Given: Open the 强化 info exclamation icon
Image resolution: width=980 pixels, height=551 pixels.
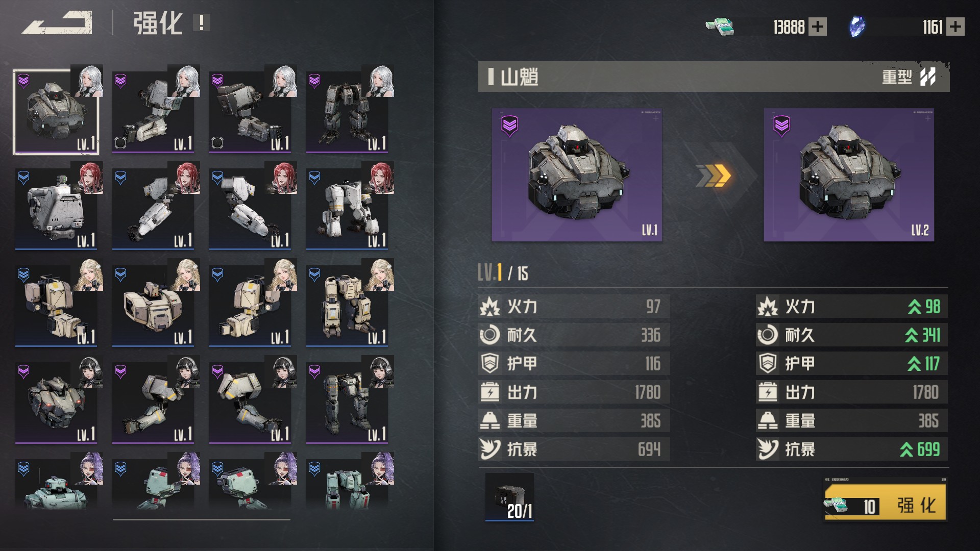Looking at the screenshot, I should point(202,23).
